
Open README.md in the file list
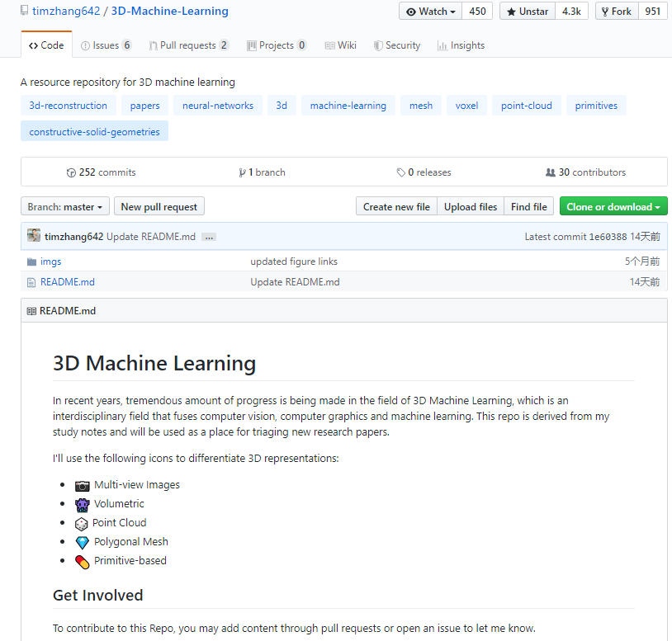pos(68,282)
